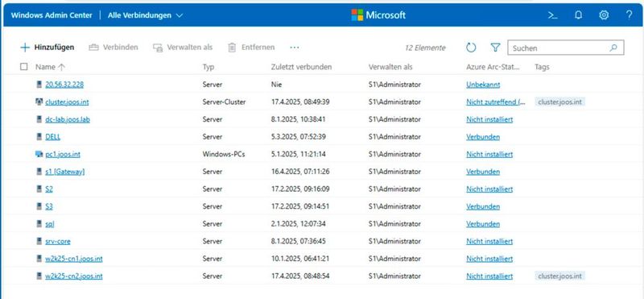The image size is (644, 299).
Task: Click Nicht zutreffend status for cluster.joos.int
Action: [x=496, y=102]
